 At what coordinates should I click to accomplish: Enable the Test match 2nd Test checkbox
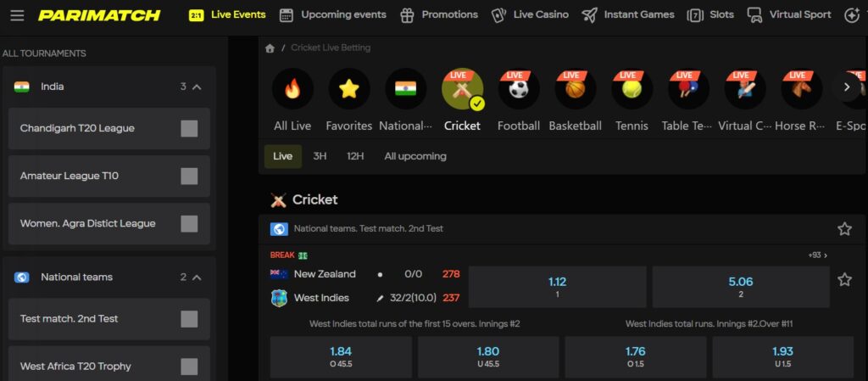tap(189, 319)
